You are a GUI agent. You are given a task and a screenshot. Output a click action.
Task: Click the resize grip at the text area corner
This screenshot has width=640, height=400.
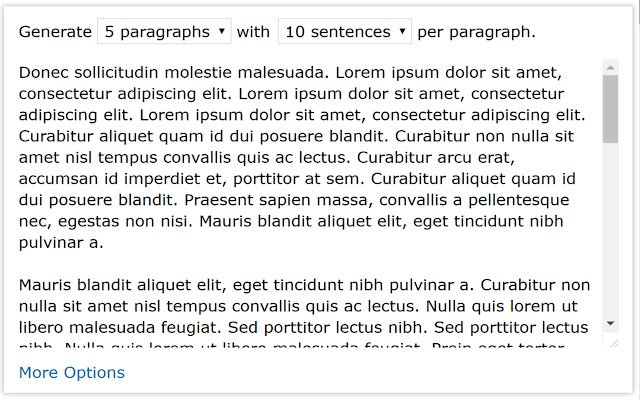point(614,343)
